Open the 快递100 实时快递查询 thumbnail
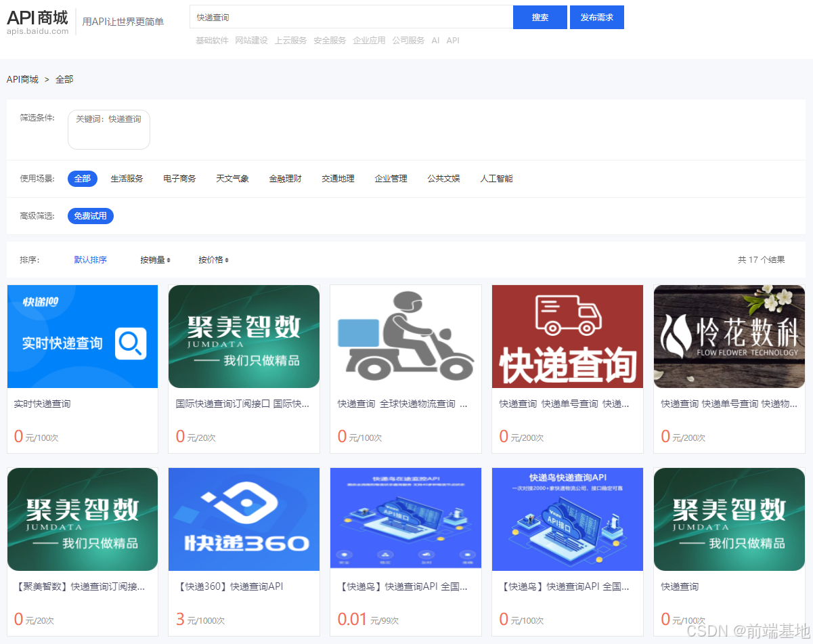The height and width of the screenshot is (644, 813). [x=83, y=337]
